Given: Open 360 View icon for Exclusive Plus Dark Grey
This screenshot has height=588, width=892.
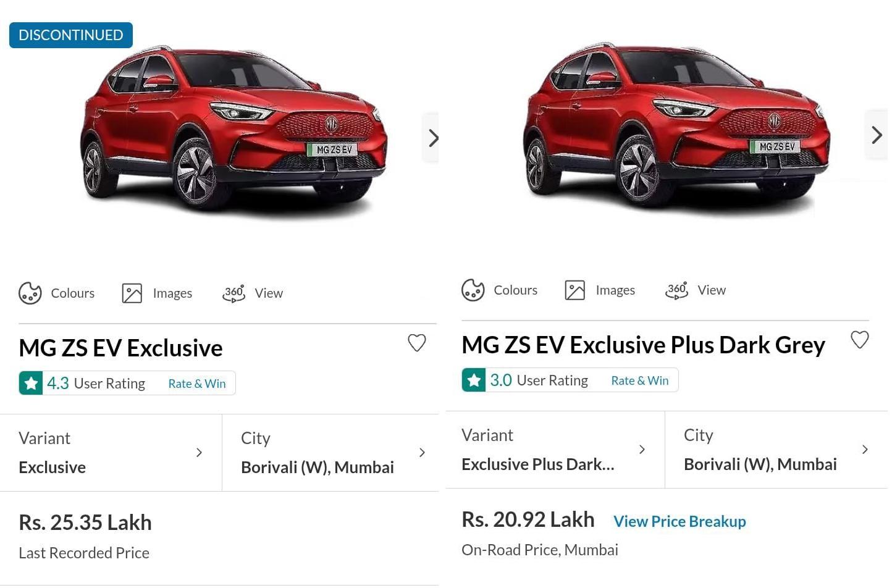Looking at the screenshot, I should (676, 290).
